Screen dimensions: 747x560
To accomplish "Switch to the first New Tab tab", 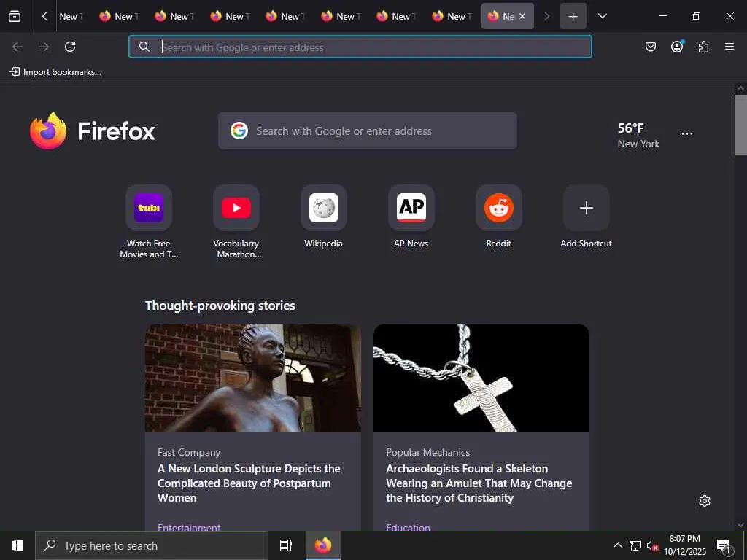I will click(71, 16).
